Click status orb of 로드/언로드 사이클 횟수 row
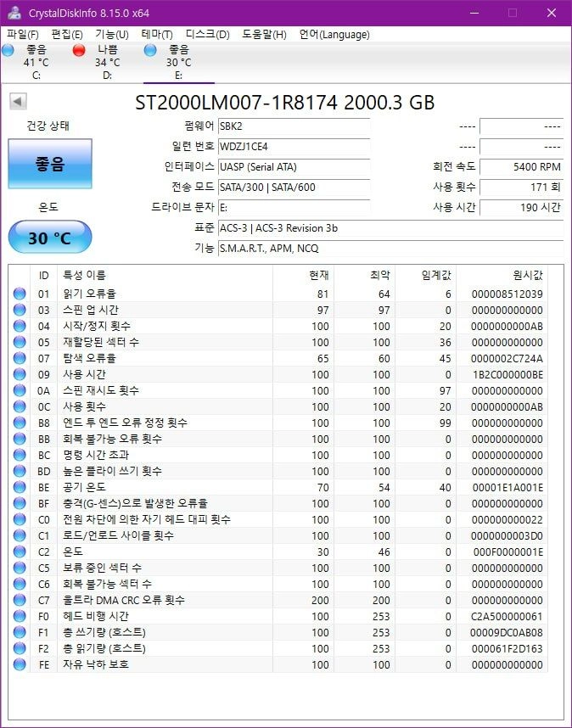The image size is (572, 728). click(x=20, y=535)
